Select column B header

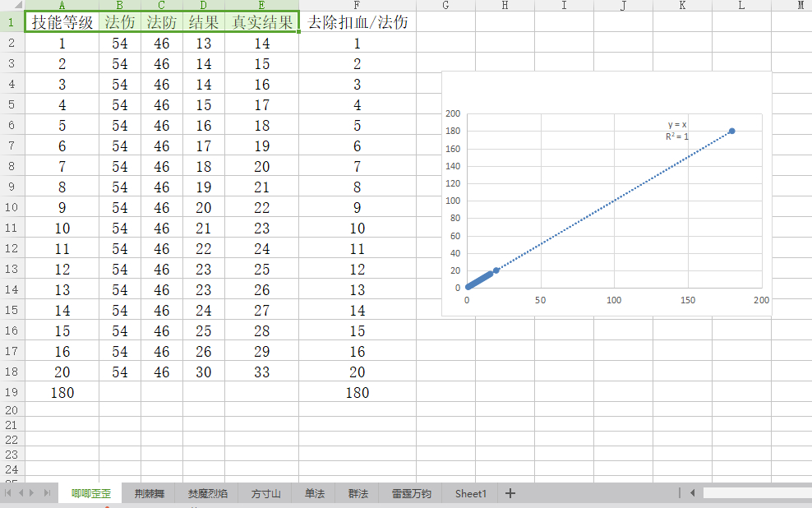(x=120, y=5)
